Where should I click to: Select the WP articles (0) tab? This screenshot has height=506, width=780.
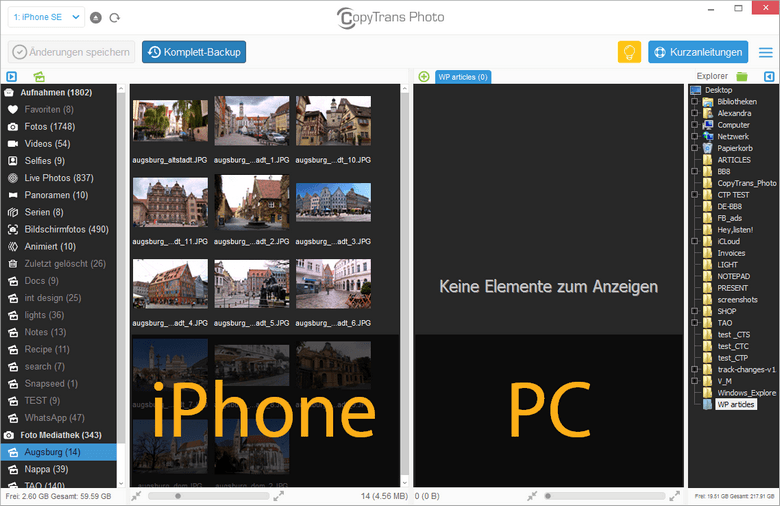click(x=463, y=77)
